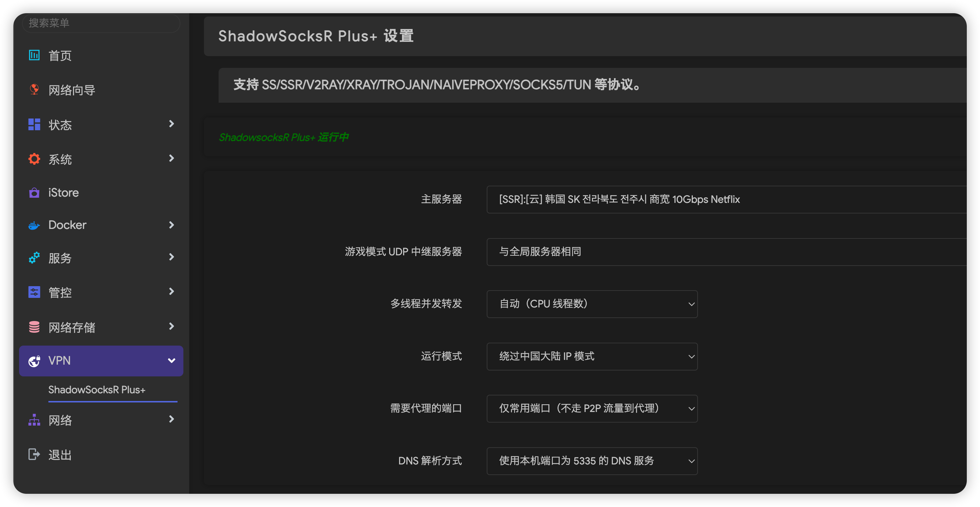Image resolution: width=980 pixels, height=507 pixels.
Task: Click 退出 to log out
Action: tap(101, 455)
